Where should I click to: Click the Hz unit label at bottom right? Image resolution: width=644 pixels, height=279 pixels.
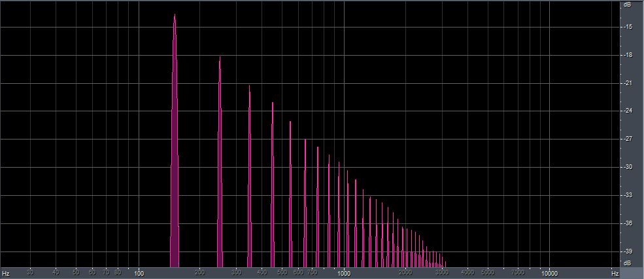[x=615, y=272]
